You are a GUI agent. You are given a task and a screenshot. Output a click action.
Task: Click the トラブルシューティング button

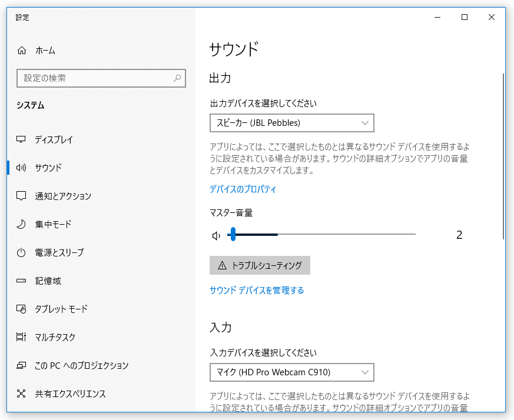[260, 265]
